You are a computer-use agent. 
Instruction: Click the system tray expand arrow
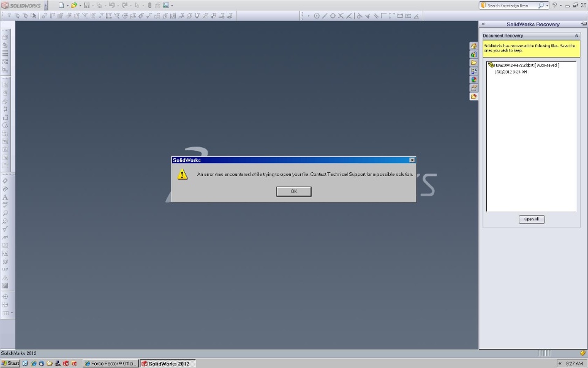coord(560,364)
